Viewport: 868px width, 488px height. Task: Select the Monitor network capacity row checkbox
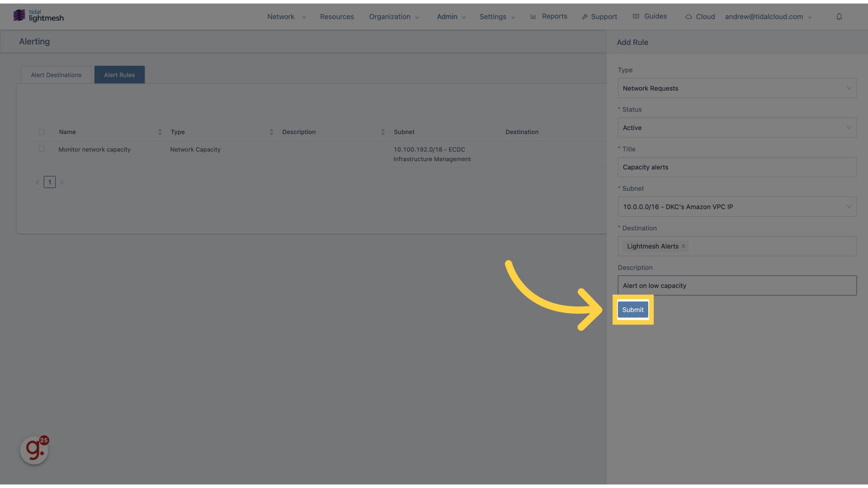[42, 149]
